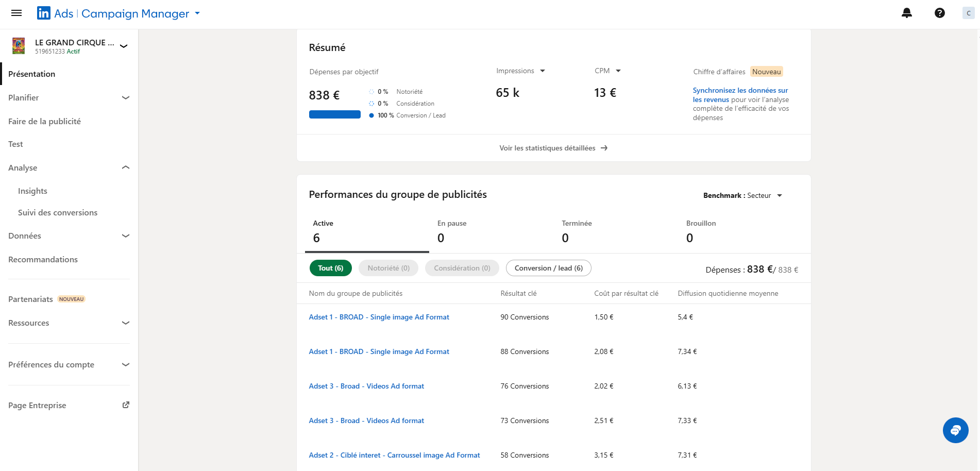Filter by Tout (6) pill
This screenshot has width=980, height=471.
click(330, 268)
